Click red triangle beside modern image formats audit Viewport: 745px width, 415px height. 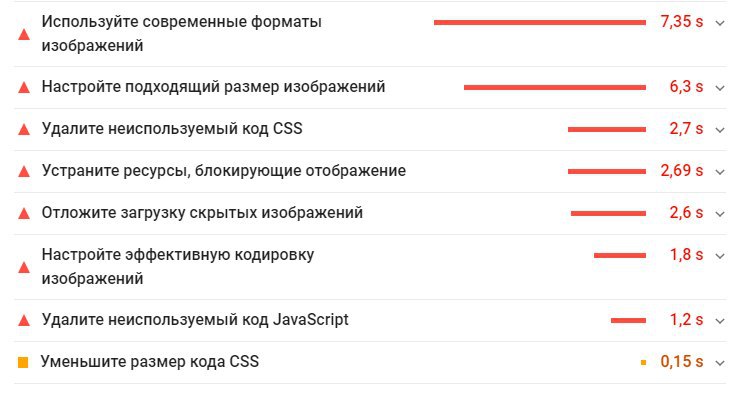(x=24, y=34)
